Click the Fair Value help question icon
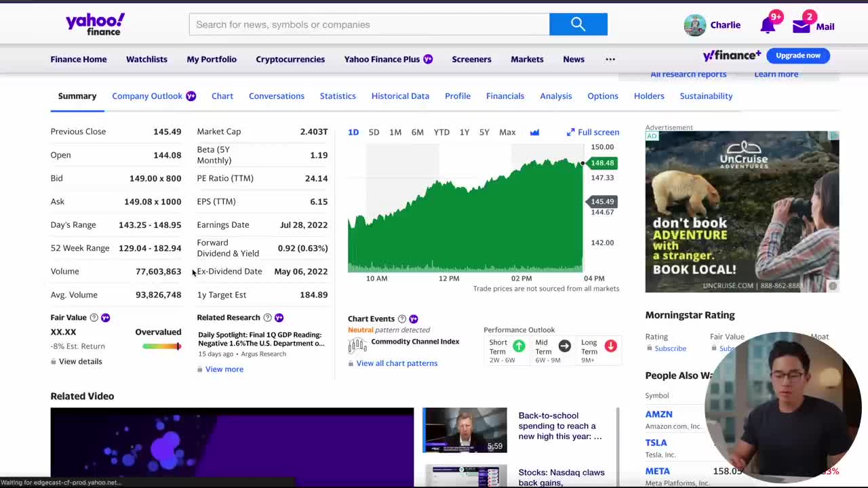868x488 pixels. pos(94,317)
